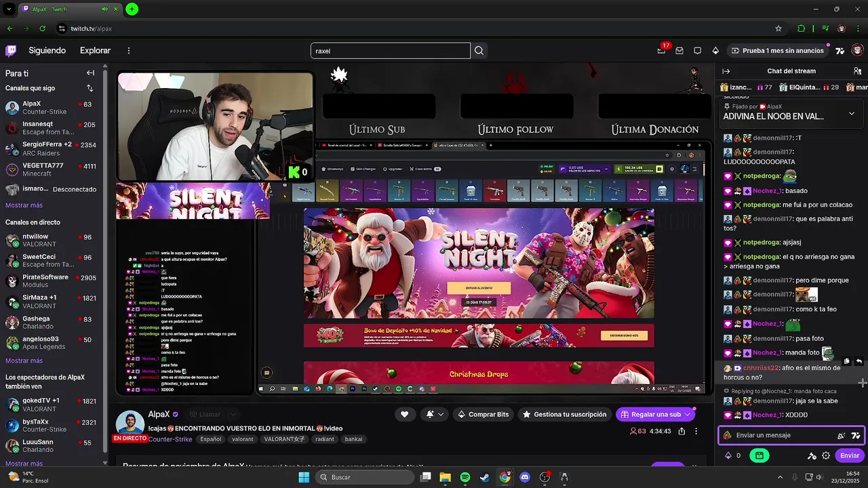This screenshot has width=868, height=488.
Task: Click the search magnifier button
Action: tap(479, 51)
